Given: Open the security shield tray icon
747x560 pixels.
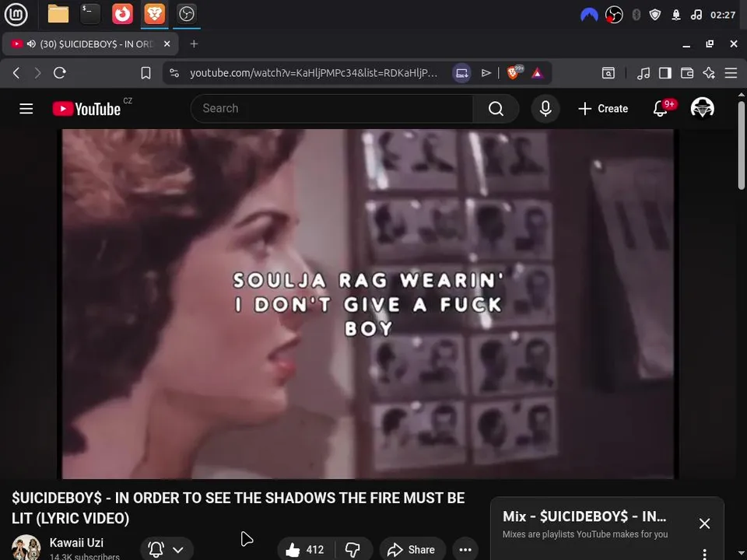Looking at the screenshot, I should [655, 15].
